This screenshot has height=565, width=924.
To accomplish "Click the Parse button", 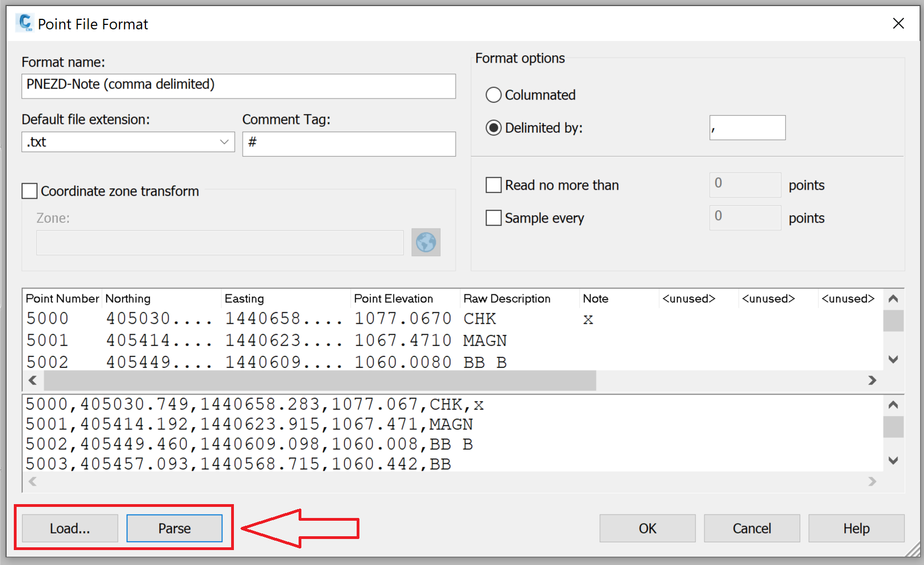I will 174,528.
